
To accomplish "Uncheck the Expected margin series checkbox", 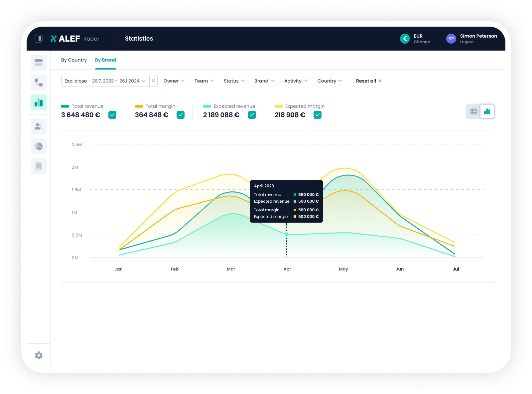I will pyautogui.click(x=318, y=115).
